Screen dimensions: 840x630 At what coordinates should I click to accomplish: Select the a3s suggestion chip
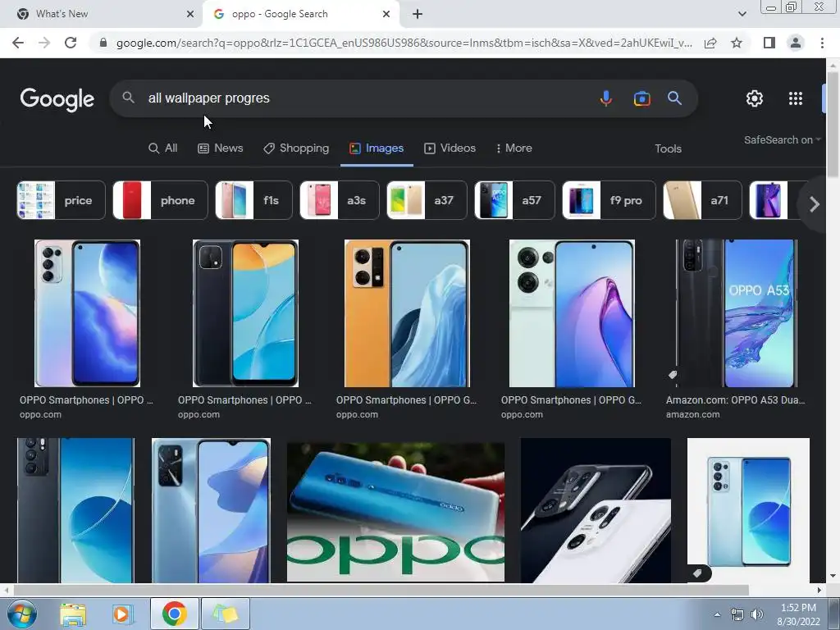click(340, 200)
